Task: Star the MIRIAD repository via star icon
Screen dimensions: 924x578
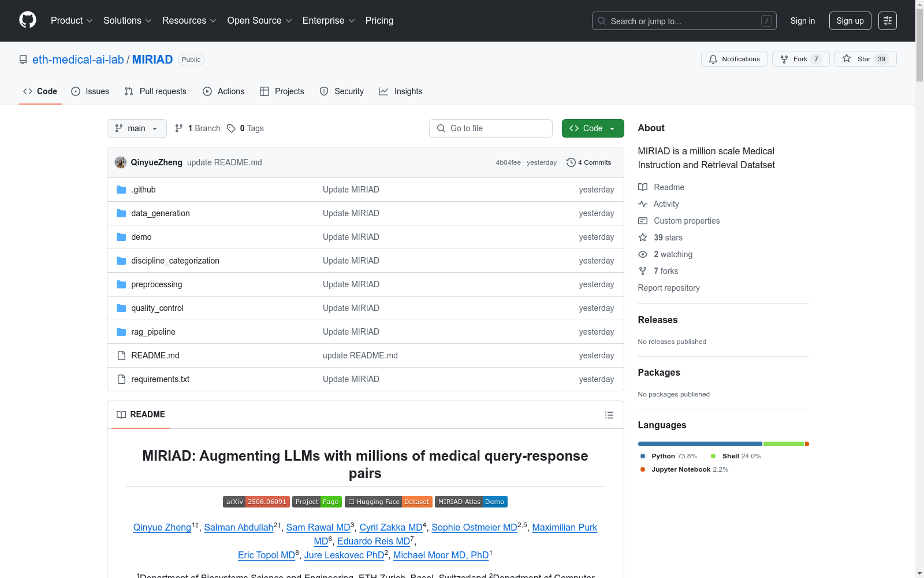Action: pos(847,58)
